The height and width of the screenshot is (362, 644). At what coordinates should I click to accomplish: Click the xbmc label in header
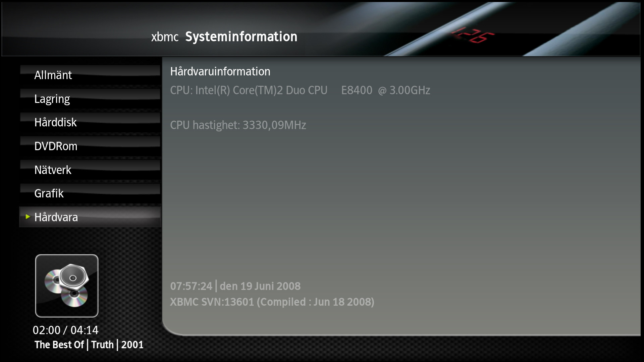coord(165,37)
